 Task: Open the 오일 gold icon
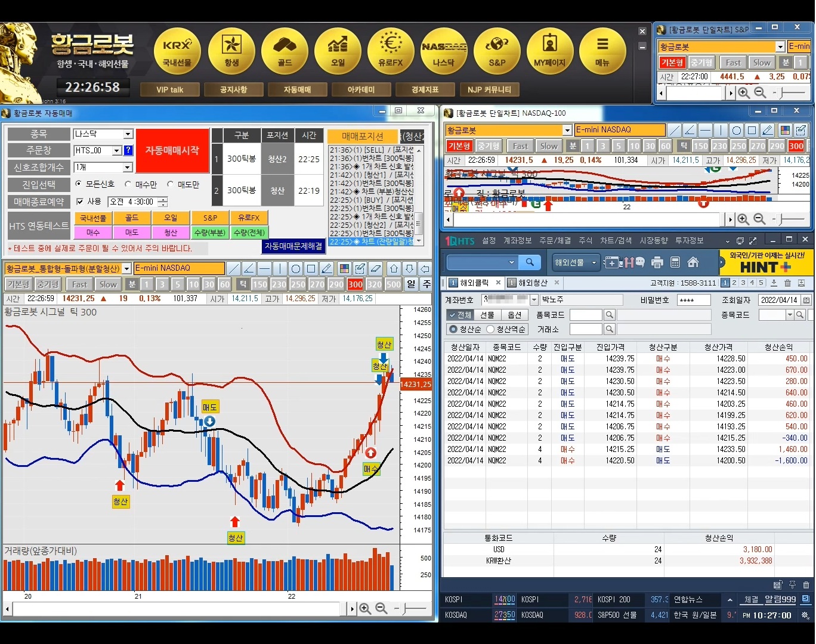pos(338,52)
